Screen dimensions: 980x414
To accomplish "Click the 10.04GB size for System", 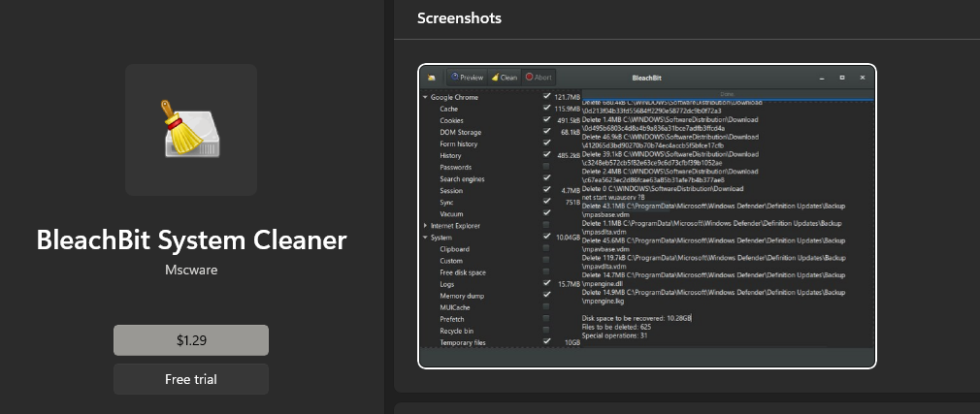I will (x=569, y=238).
